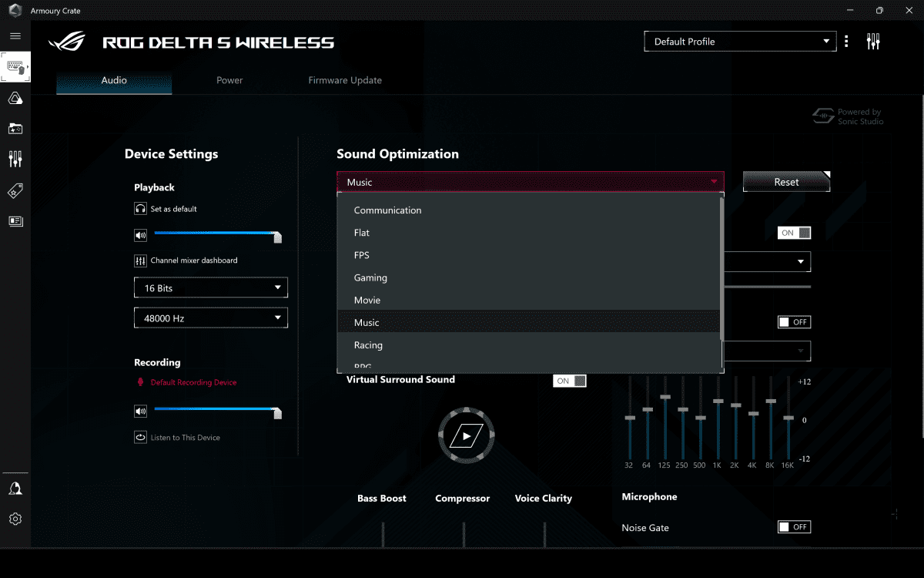Open the 16 Bits bit depth dropdown

coord(211,288)
